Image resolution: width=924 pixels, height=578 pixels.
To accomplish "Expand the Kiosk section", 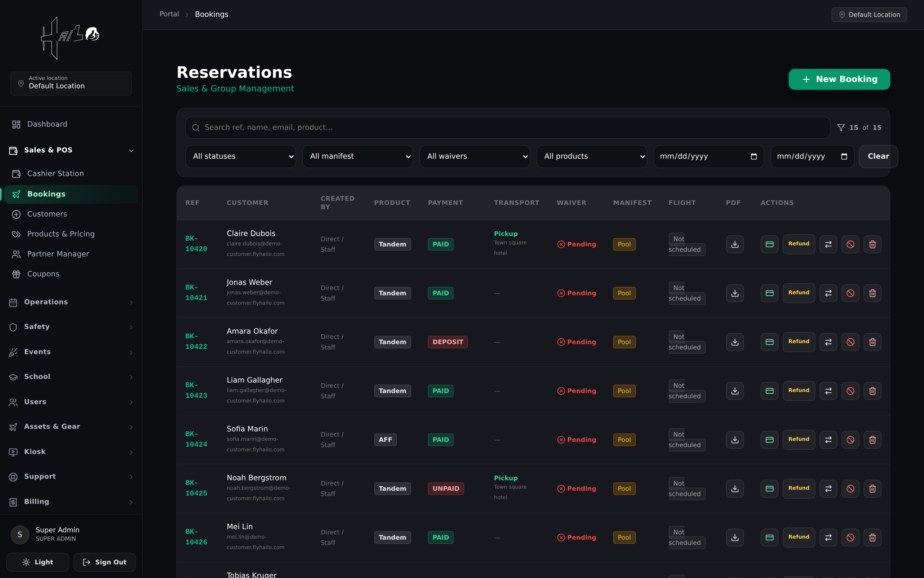I will [71, 452].
